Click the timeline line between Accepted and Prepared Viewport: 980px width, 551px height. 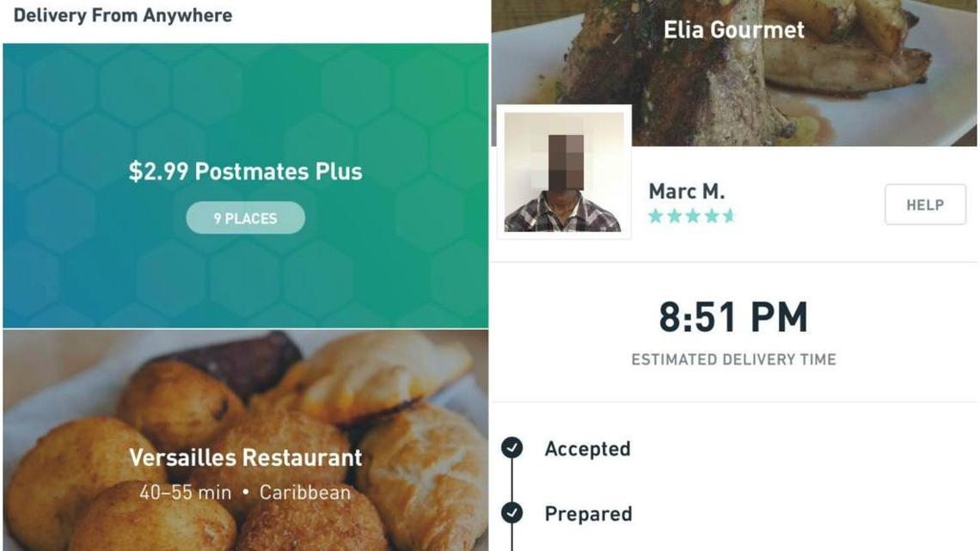(x=511, y=481)
